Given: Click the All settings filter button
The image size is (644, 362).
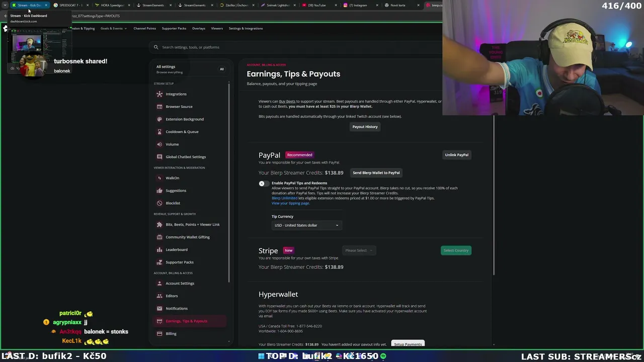Looking at the screenshot, I should tap(221, 69).
